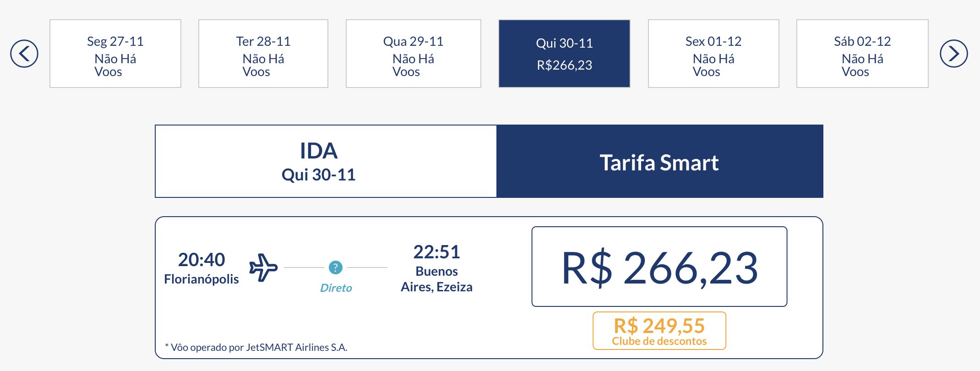Image resolution: width=980 pixels, height=371 pixels.
Task: Select the Ter 28-11 date tab
Action: point(263,54)
